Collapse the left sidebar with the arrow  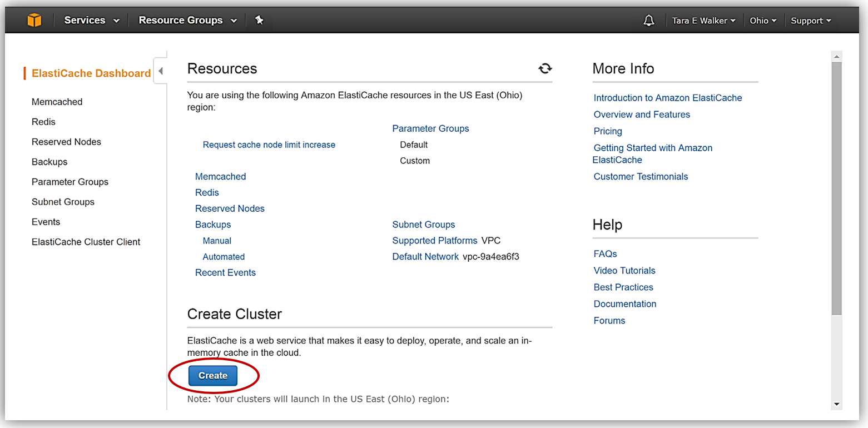[160, 71]
